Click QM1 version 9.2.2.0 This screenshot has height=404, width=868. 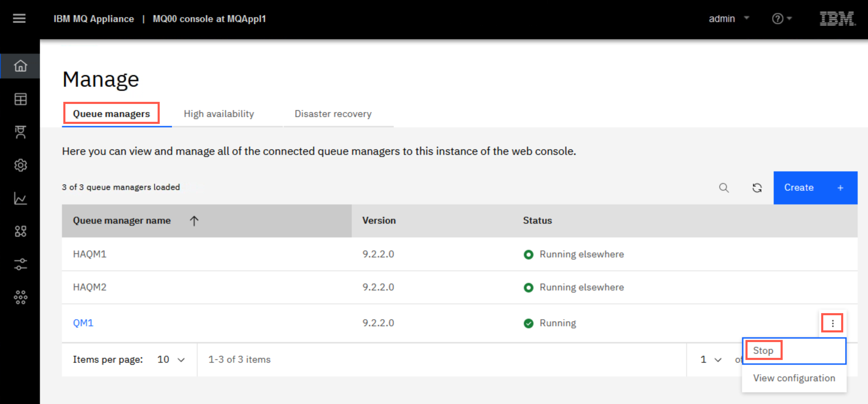[378, 323]
